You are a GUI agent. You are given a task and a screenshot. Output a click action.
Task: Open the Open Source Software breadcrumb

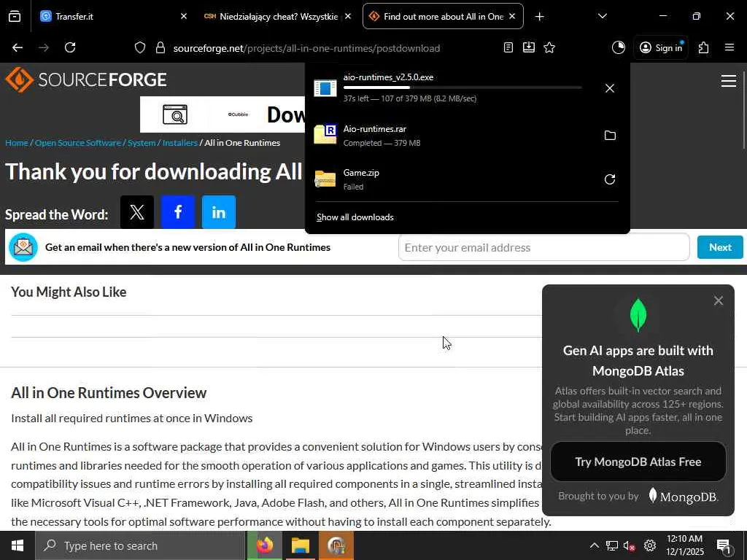click(x=78, y=143)
